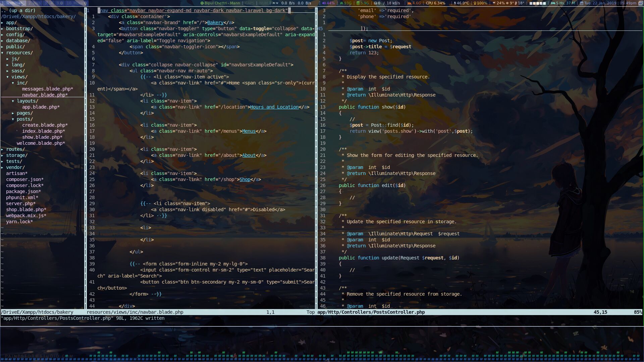Image resolution: width=644 pixels, height=362 pixels.
Task: Click the Spotify now-playing icon
Action: [x=202, y=3]
